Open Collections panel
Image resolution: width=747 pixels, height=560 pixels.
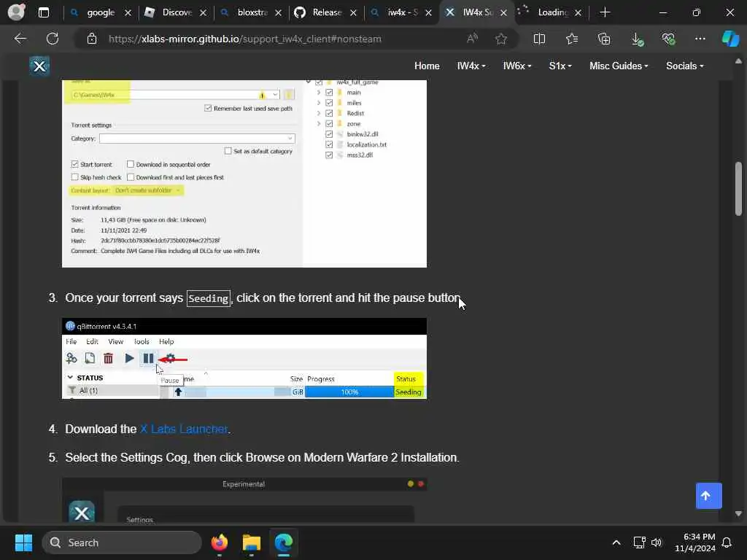point(604,39)
